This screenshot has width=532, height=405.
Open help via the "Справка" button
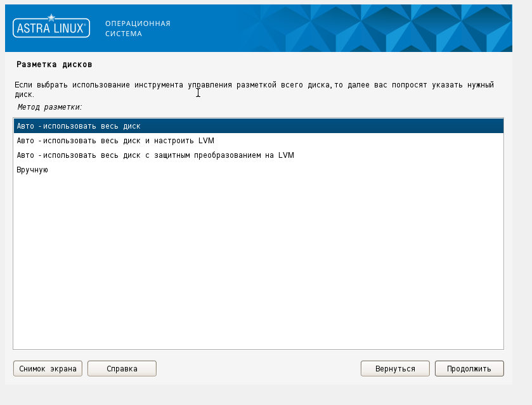point(122,369)
